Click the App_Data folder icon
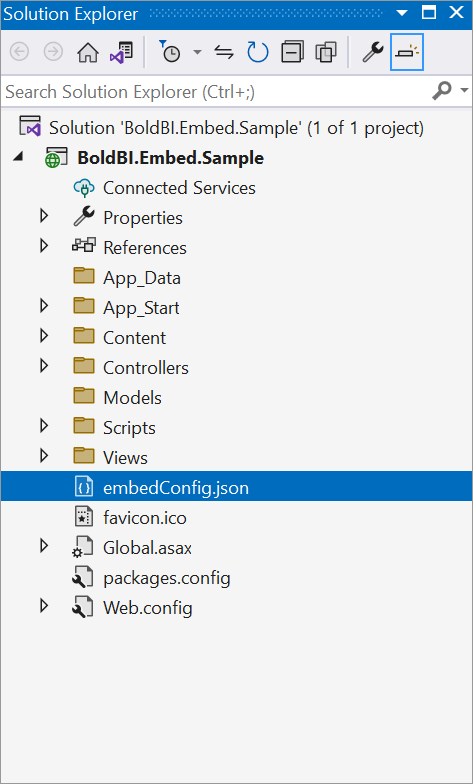 click(x=84, y=276)
